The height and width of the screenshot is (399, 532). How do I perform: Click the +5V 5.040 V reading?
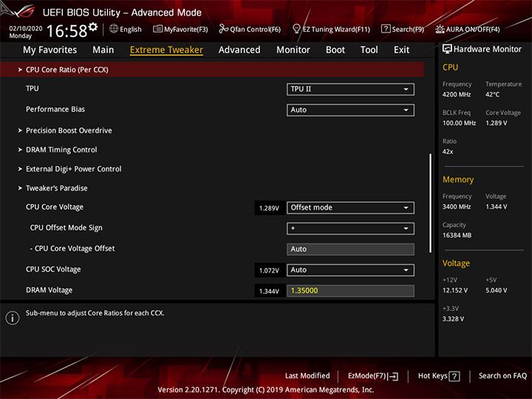point(496,290)
